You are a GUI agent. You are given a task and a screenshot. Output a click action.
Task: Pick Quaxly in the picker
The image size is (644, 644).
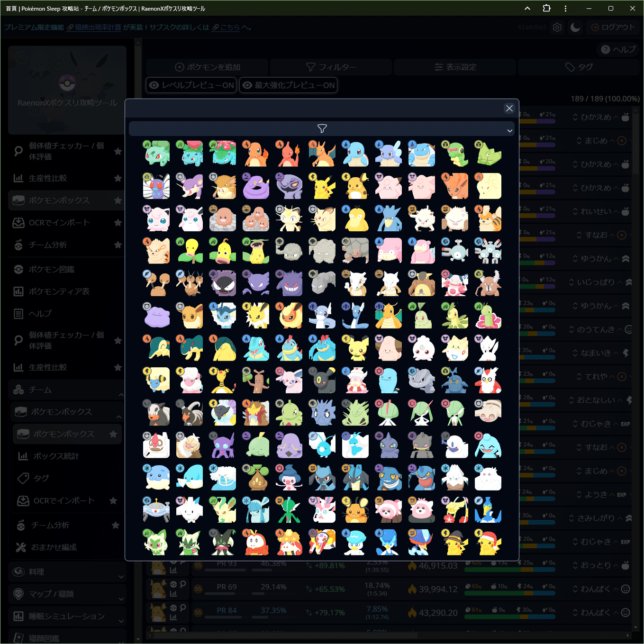point(355,543)
